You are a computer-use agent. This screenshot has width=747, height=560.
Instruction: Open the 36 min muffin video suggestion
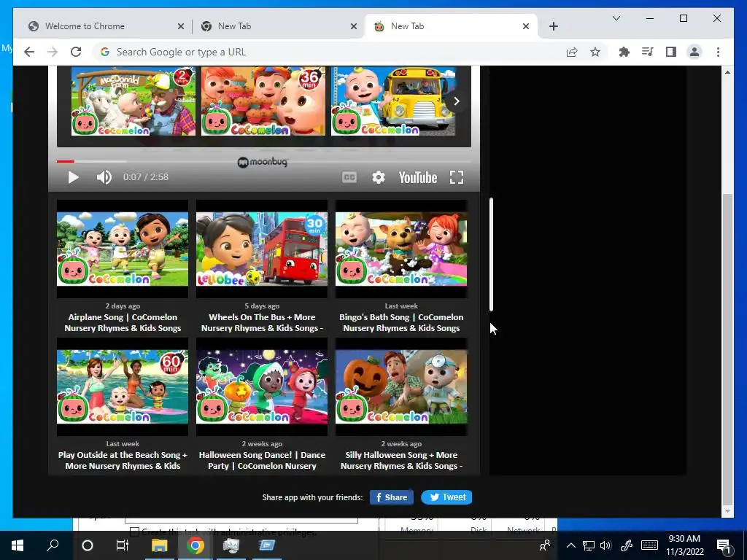[x=263, y=101]
